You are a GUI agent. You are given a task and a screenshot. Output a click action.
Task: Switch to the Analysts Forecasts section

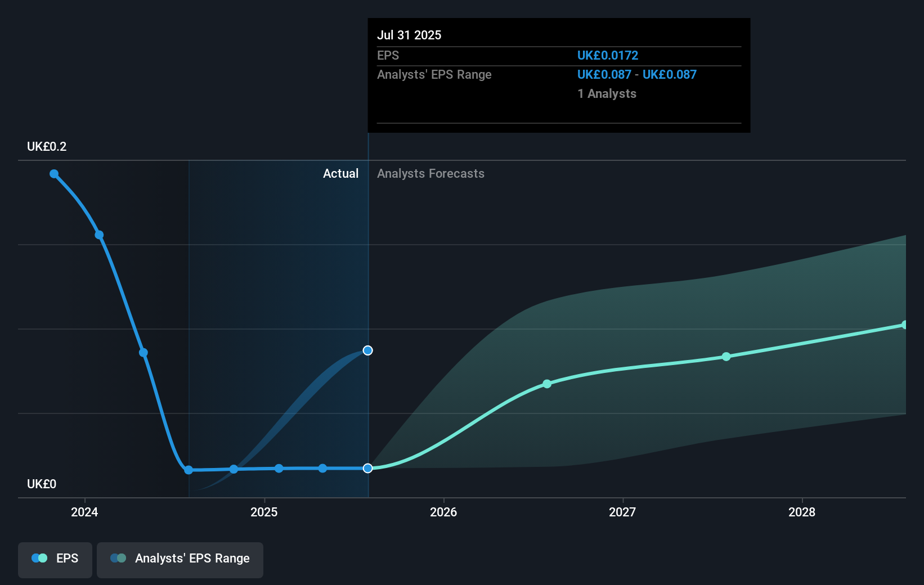(430, 173)
